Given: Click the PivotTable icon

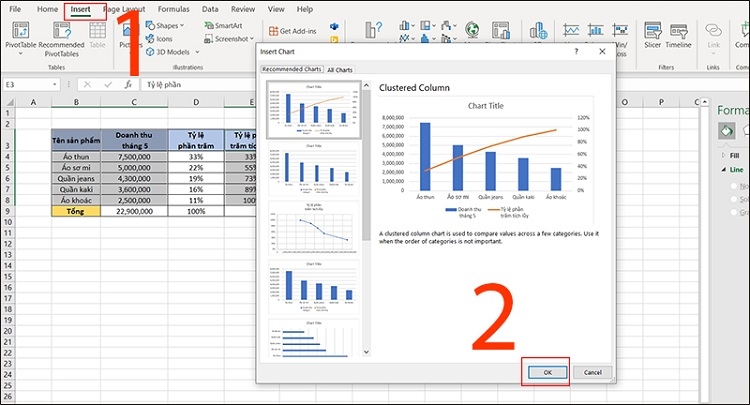Looking at the screenshot, I should click(x=21, y=35).
